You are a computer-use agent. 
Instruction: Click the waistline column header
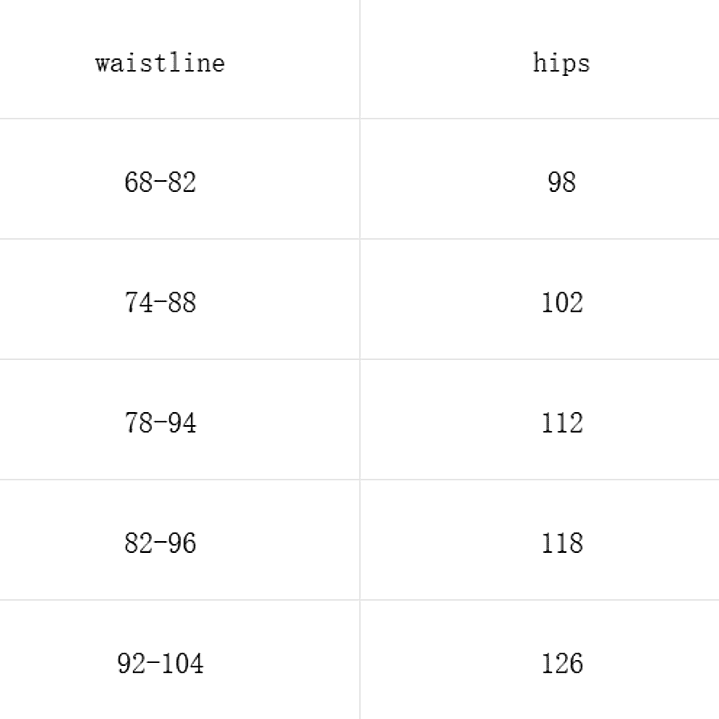click(160, 63)
